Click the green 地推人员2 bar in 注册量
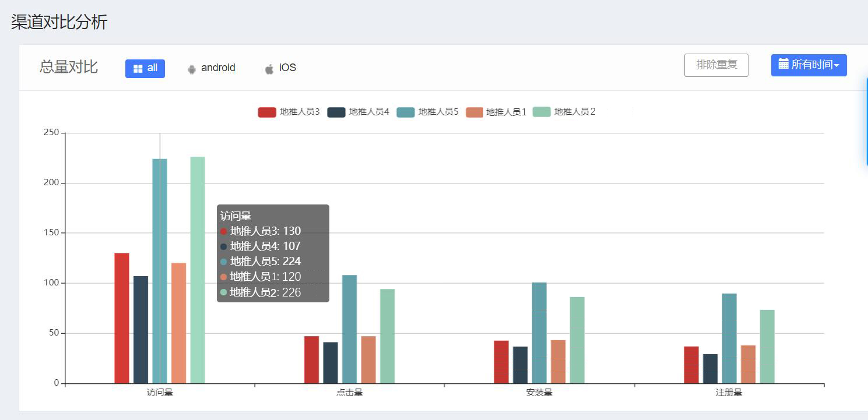868x420 pixels. (x=767, y=347)
